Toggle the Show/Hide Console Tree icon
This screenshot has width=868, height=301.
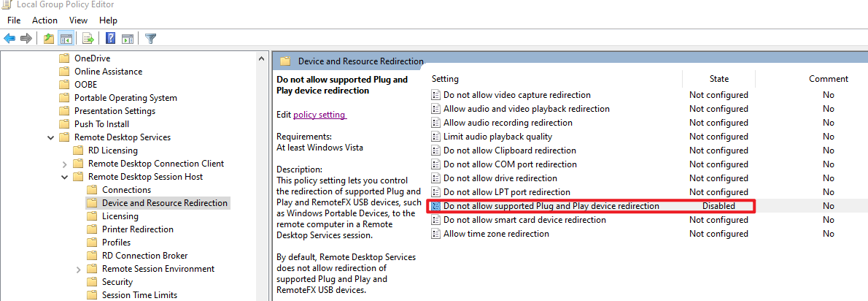(66, 39)
